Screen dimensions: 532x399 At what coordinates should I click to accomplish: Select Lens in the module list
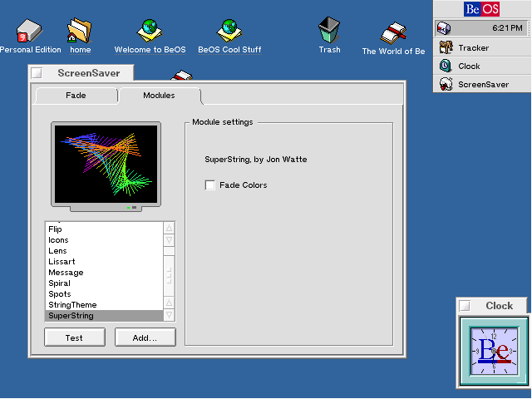coord(104,251)
